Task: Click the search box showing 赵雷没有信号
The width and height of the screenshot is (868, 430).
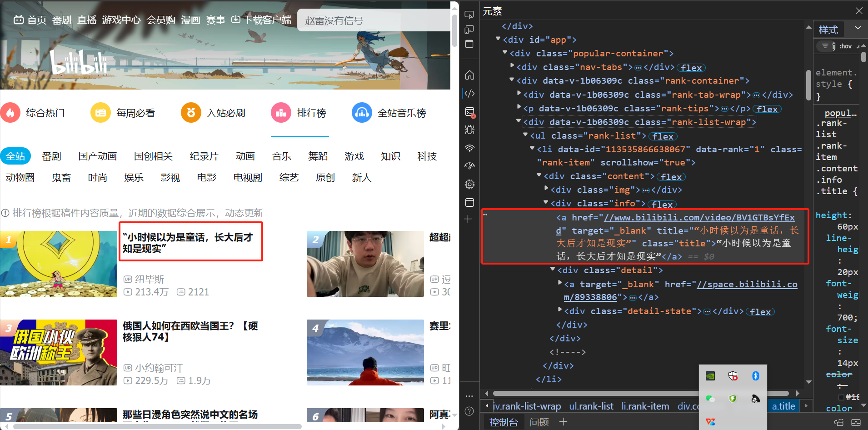Action: (x=374, y=20)
